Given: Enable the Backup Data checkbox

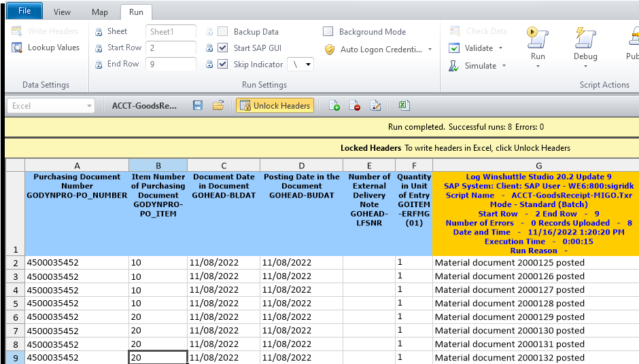Looking at the screenshot, I should coord(222,32).
